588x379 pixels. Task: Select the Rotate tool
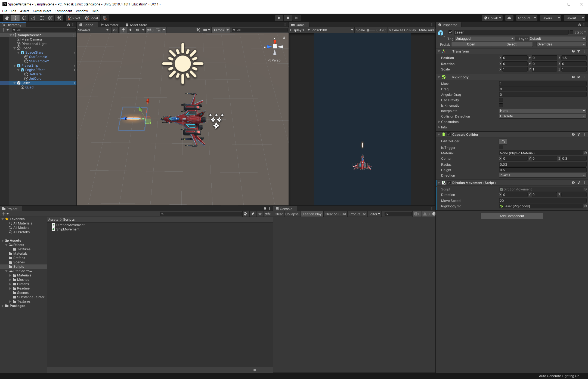coord(24,18)
